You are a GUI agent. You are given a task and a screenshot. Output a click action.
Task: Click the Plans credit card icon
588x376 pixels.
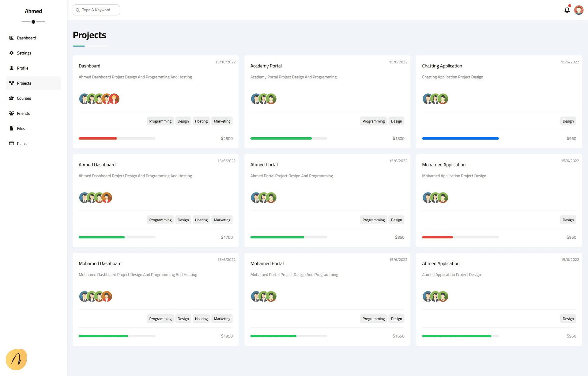click(x=11, y=143)
